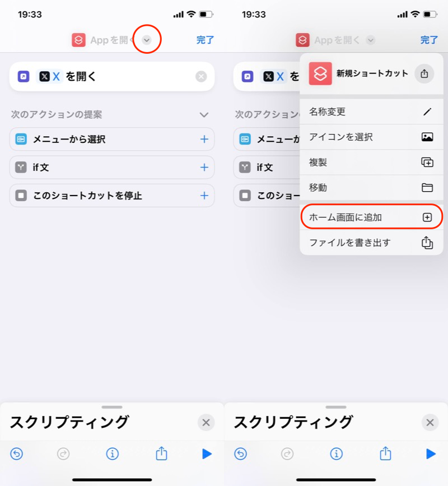Add このショートカットを停止 action with plus icon
Viewport: 448px width, 486px height.
point(204,196)
